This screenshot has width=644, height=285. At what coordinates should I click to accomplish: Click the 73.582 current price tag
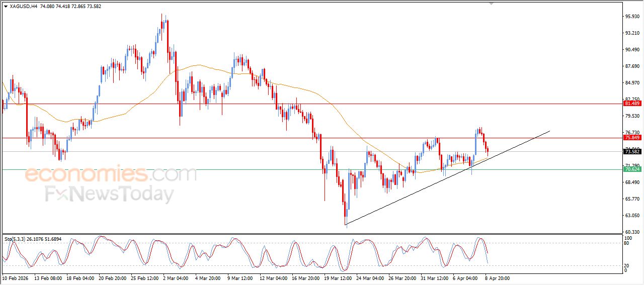(x=632, y=151)
